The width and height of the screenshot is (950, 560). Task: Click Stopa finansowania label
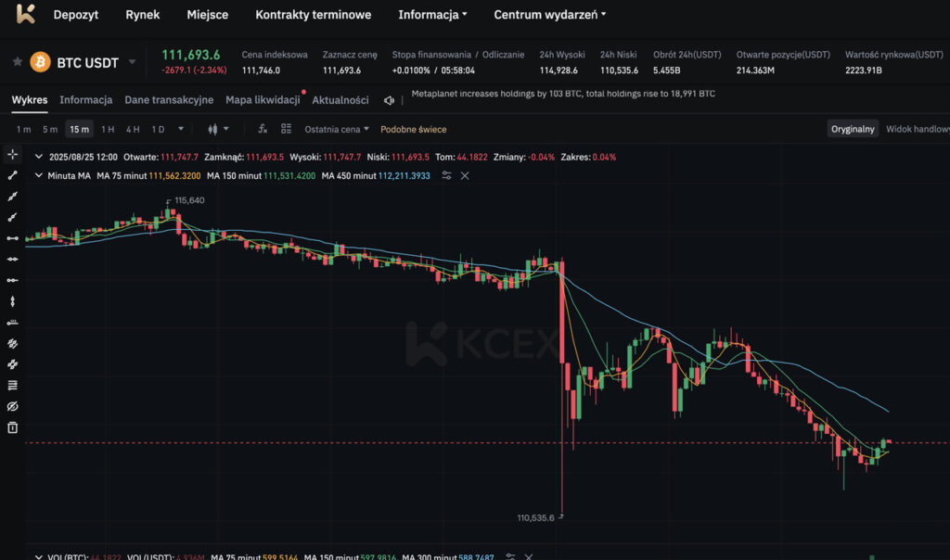point(430,55)
